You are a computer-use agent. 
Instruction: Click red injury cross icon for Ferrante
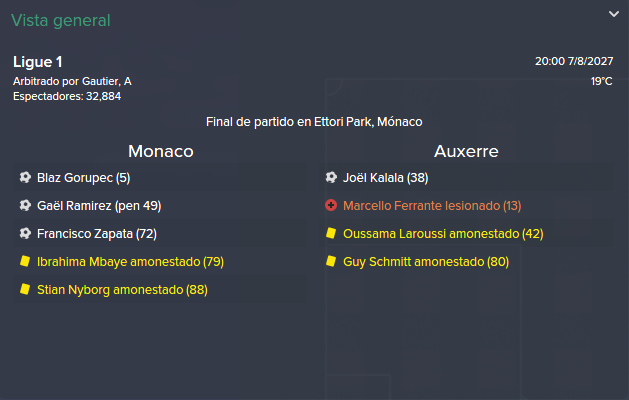[331, 205]
